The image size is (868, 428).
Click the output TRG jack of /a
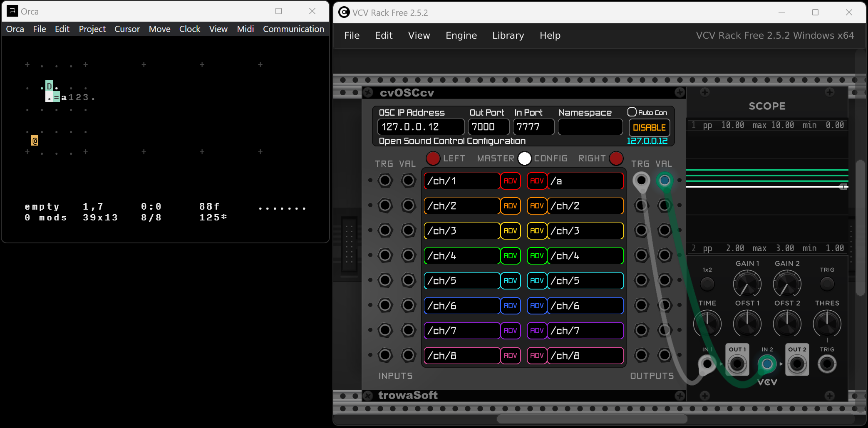coord(641,181)
